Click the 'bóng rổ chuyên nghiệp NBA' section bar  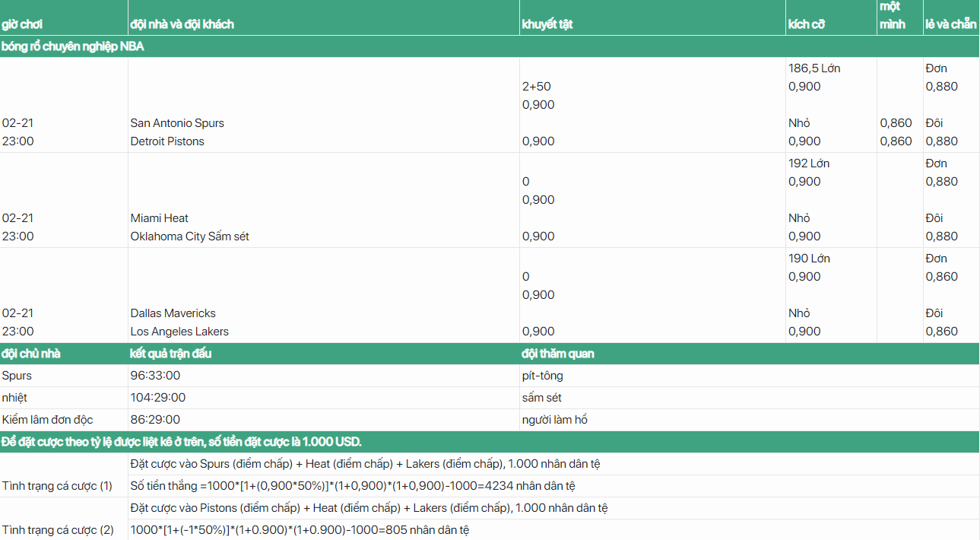[x=73, y=46]
